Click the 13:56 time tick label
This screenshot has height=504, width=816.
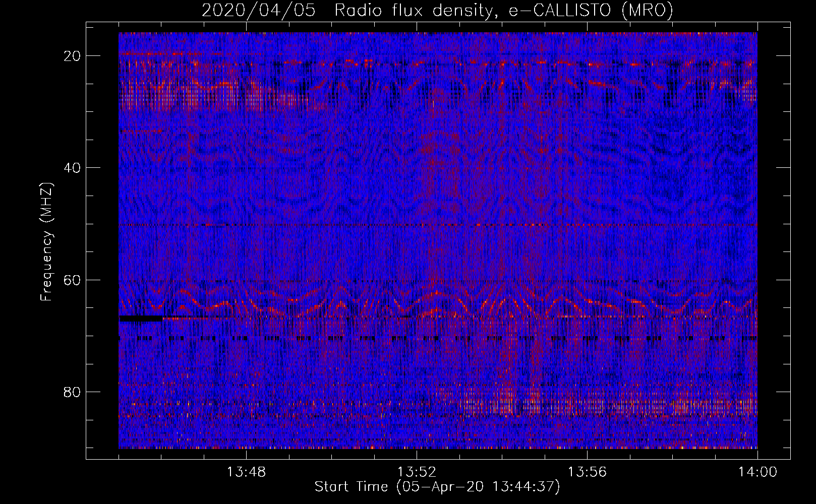tap(587, 472)
